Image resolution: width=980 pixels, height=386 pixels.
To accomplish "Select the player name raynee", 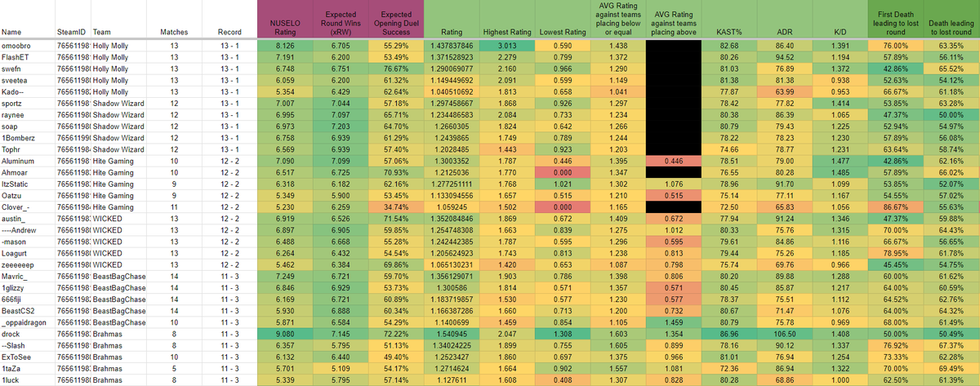I will coord(14,113).
